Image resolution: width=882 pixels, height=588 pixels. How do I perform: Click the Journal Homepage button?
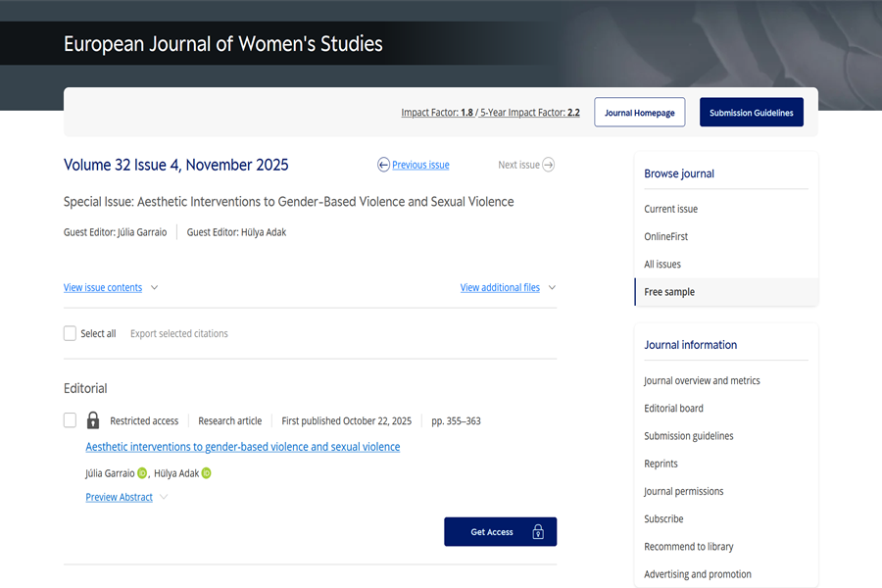(x=639, y=113)
